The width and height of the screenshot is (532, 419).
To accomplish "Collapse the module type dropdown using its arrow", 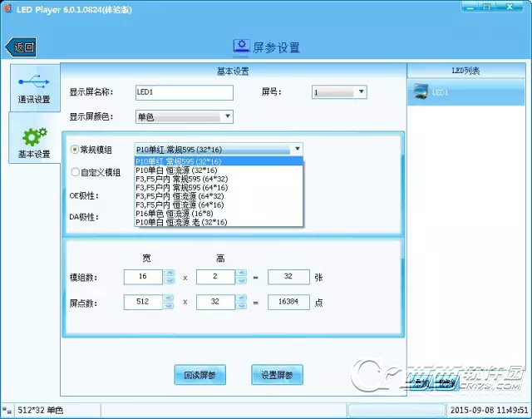I will [298, 149].
